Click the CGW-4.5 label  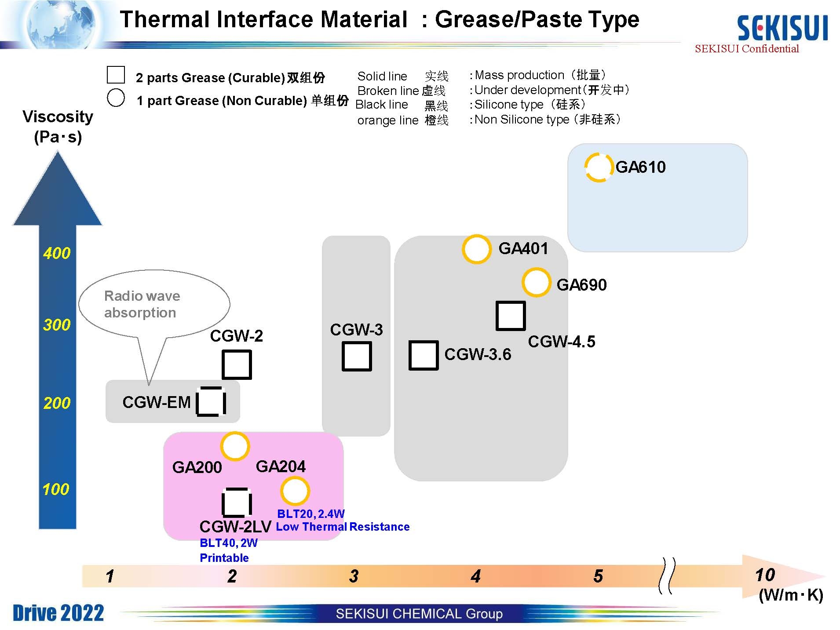click(562, 342)
